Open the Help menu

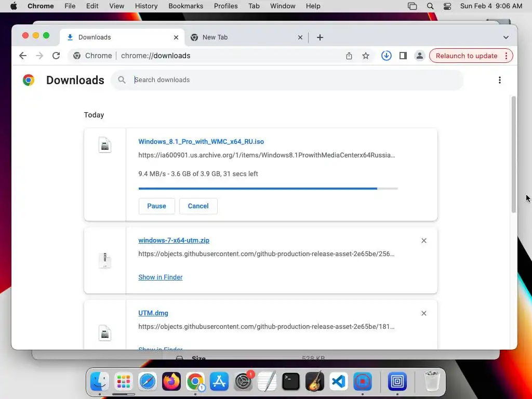coord(313,6)
